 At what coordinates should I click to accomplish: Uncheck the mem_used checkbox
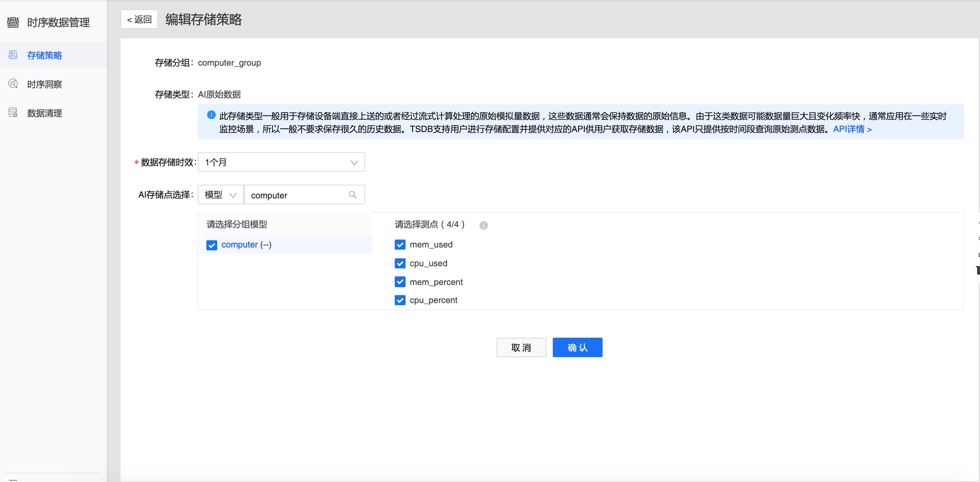[400, 245]
